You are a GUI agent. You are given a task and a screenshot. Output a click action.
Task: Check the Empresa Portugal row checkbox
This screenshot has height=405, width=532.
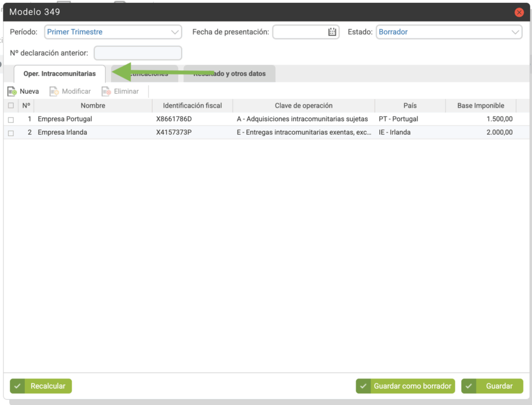pyautogui.click(x=11, y=119)
